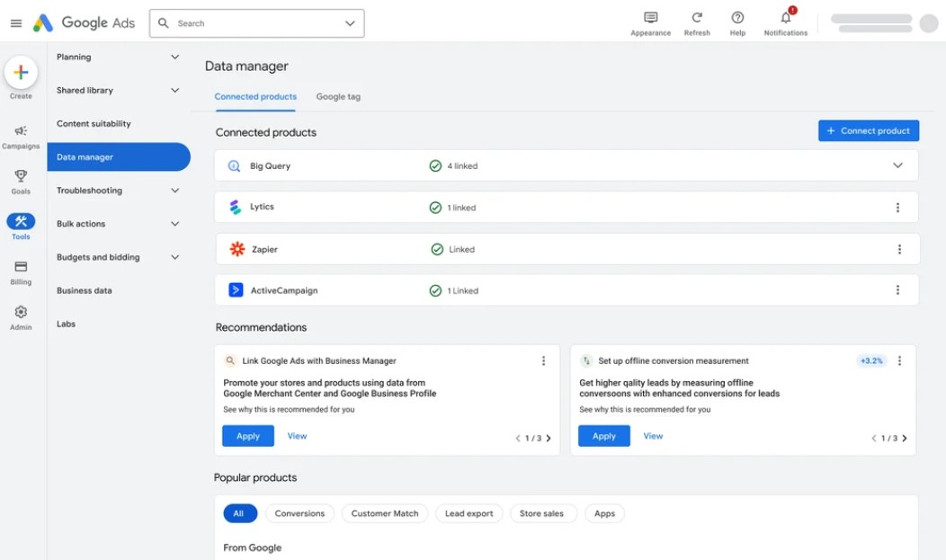Open the Help icon
Viewport: 946px width, 560px height.
pos(737,17)
